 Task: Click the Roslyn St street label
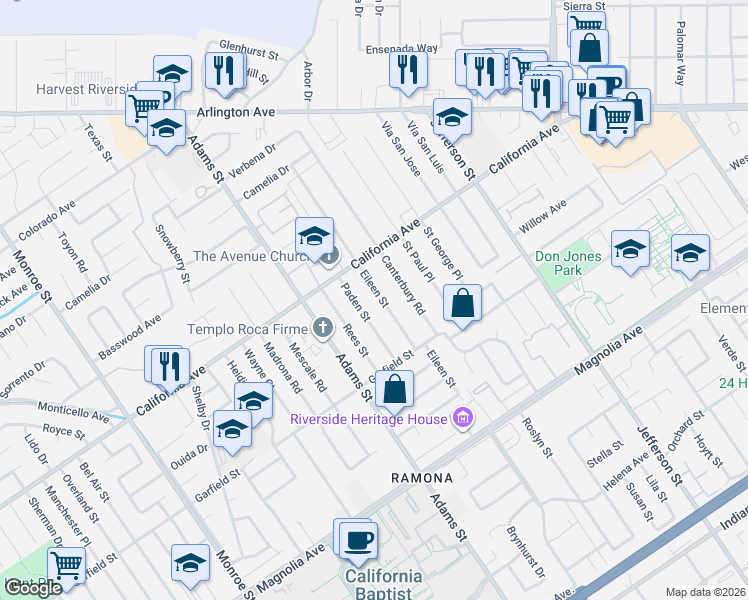(537, 438)
